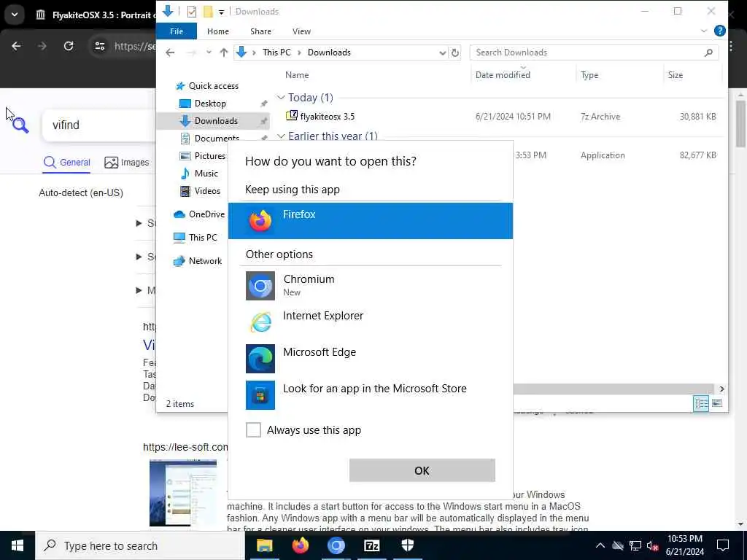Open the notification center icon
747x560 pixels.
click(723, 545)
